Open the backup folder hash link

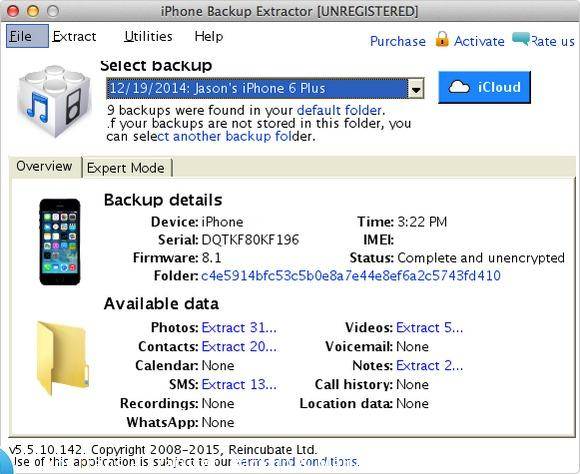(351, 276)
